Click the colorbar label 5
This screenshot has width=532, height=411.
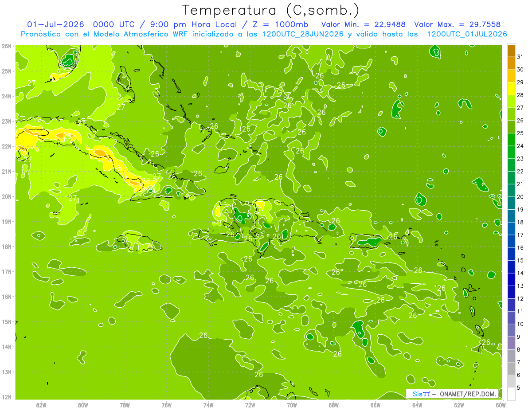click(519, 388)
